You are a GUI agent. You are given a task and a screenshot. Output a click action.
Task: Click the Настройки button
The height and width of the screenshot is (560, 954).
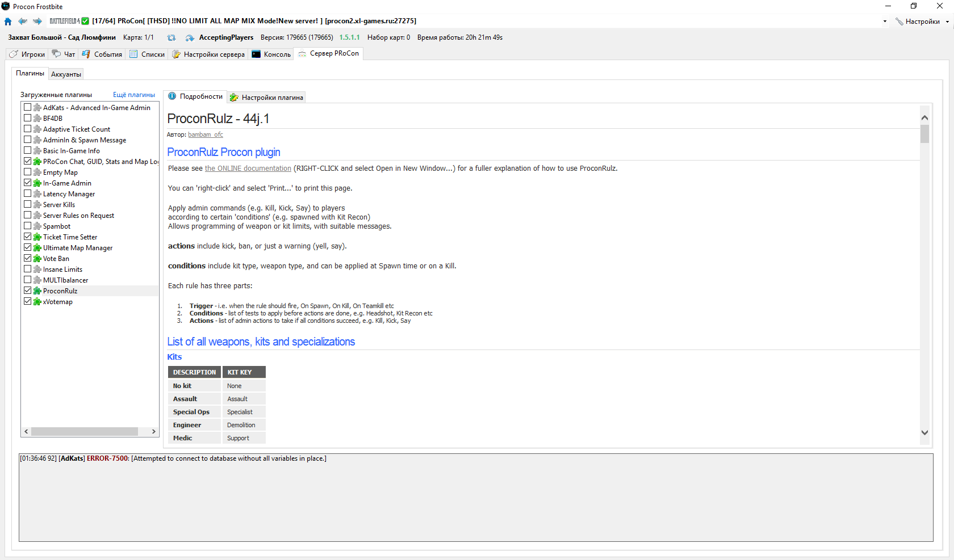coord(918,22)
